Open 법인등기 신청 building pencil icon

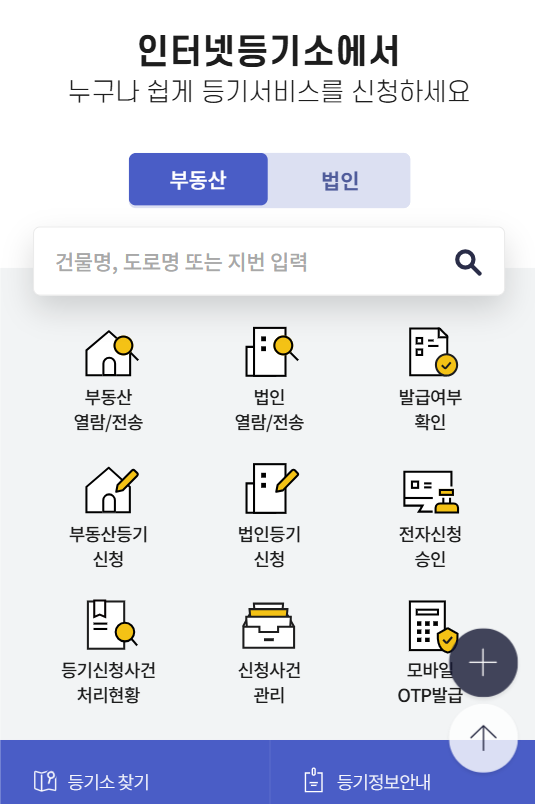click(271, 489)
